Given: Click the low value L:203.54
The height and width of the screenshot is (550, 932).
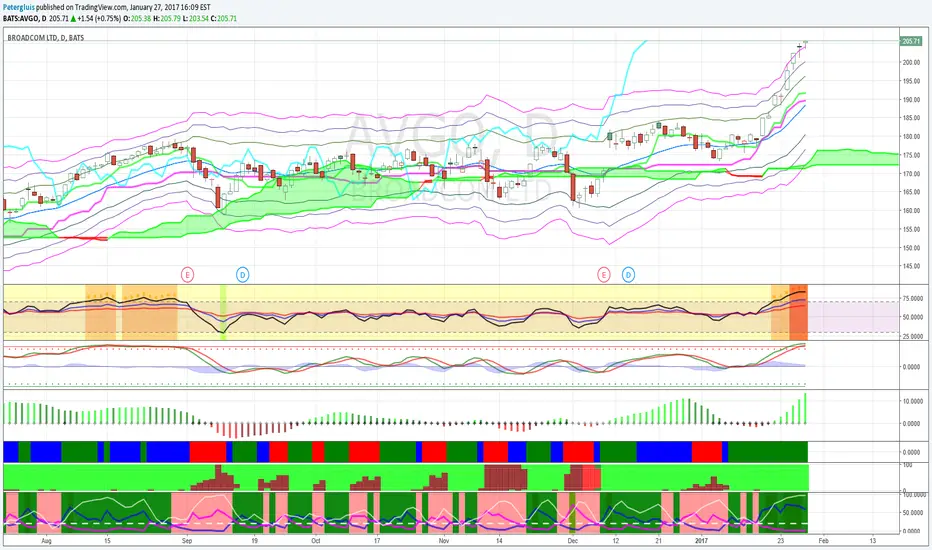Looking at the screenshot, I should (196, 18).
